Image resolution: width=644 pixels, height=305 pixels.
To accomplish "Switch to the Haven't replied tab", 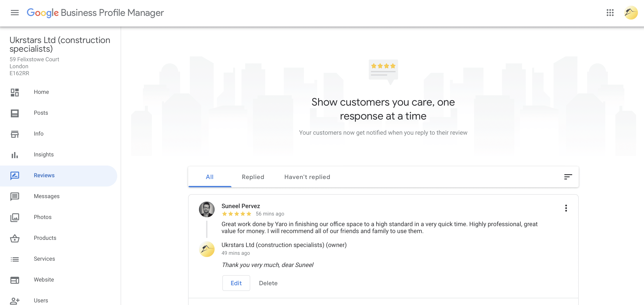I will [x=307, y=177].
